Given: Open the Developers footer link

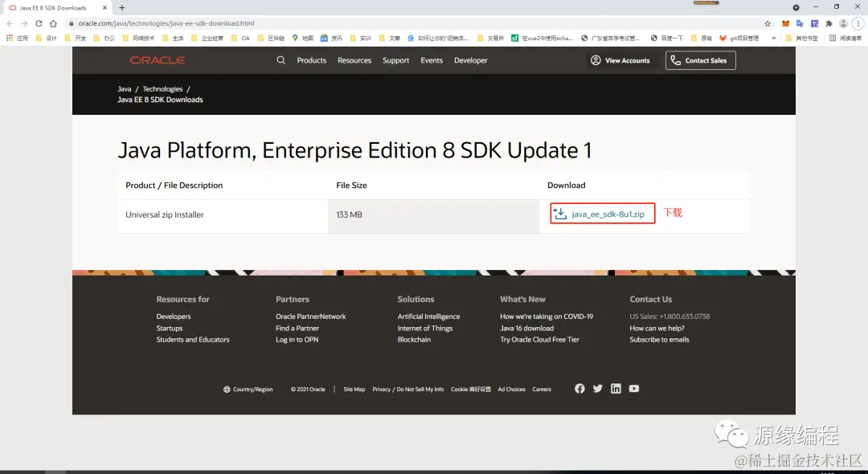Looking at the screenshot, I should click(x=174, y=317).
